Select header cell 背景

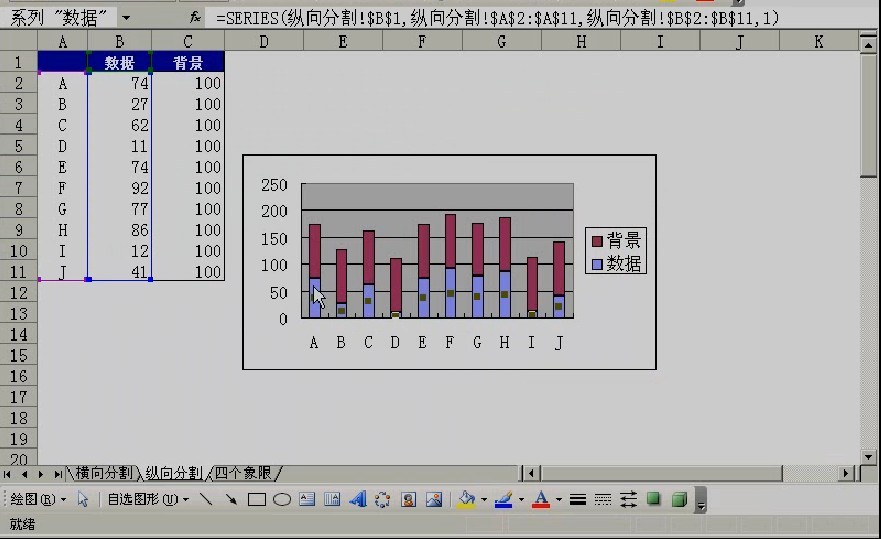click(188, 62)
